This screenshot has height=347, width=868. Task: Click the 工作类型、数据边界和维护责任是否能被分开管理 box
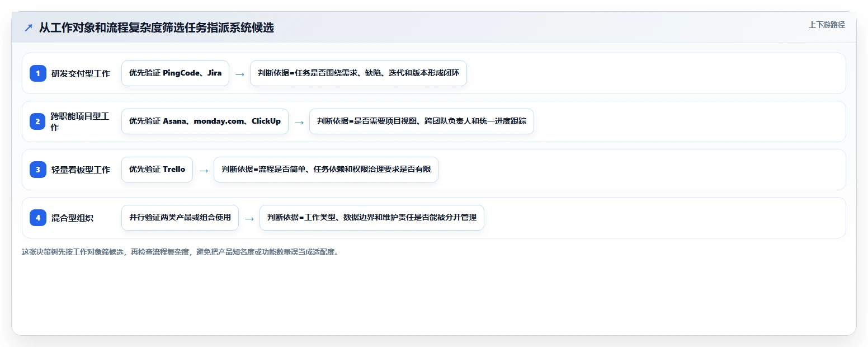point(372,218)
